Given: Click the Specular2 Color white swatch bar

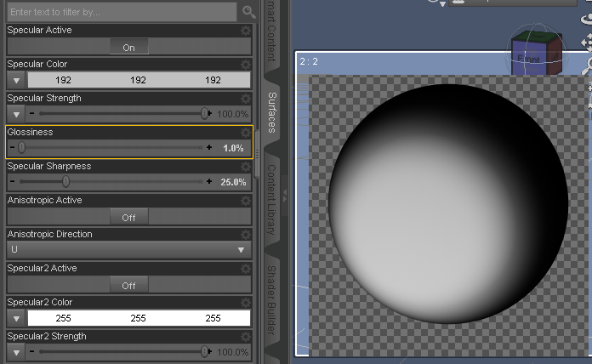Looking at the screenshot, I should tap(139, 318).
